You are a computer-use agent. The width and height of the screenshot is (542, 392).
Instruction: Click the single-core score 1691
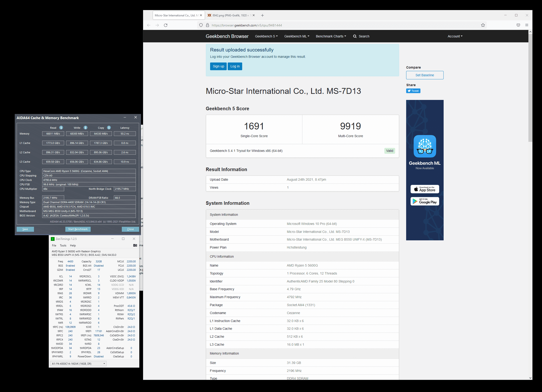254,126
